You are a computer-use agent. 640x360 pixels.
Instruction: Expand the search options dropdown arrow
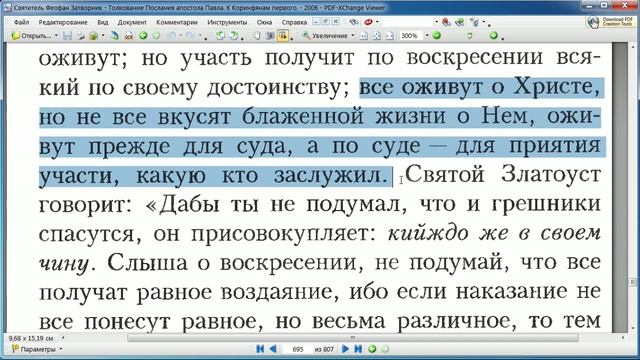click(484, 22)
